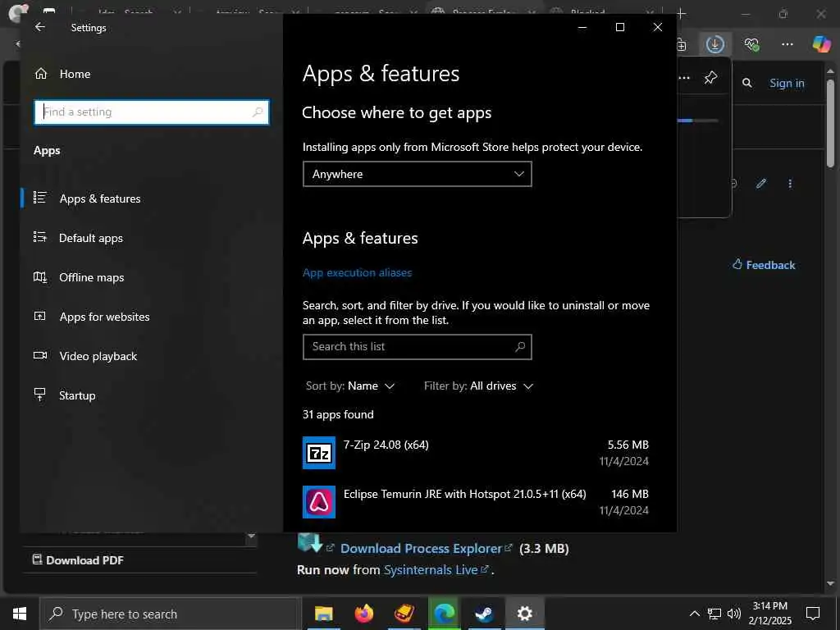The height and width of the screenshot is (630, 840).
Task: Show hidden system tray icons
Action: (694, 614)
